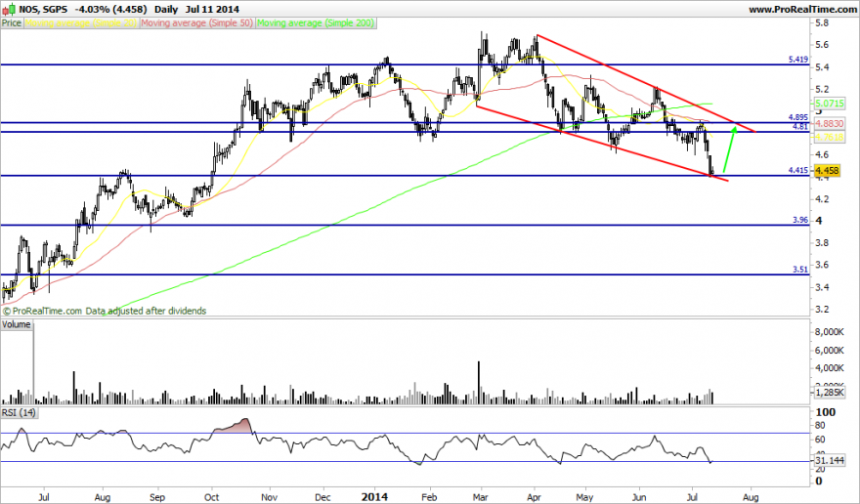
Task: Click the 4.458 current price tag
Action: pos(827,171)
